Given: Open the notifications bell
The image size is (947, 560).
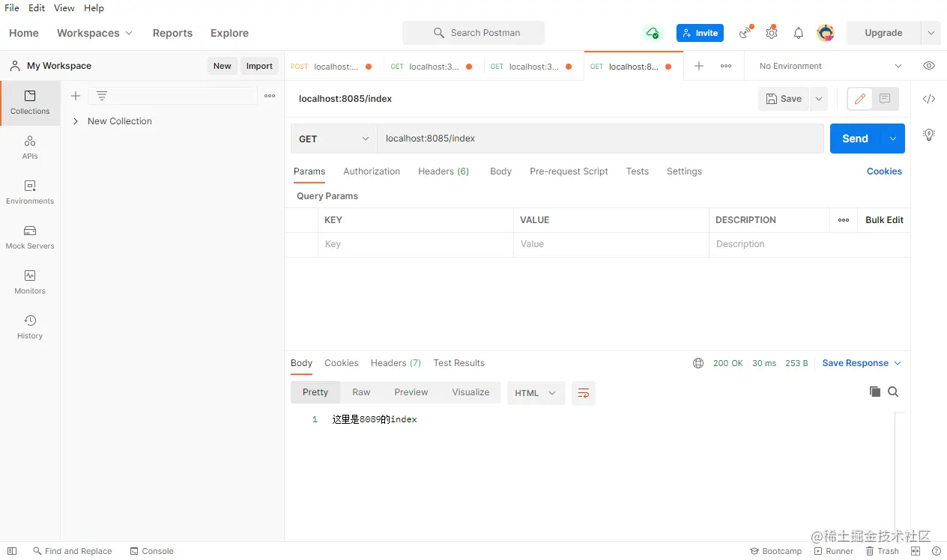Looking at the screenshot, I should (x=799, y=33).
